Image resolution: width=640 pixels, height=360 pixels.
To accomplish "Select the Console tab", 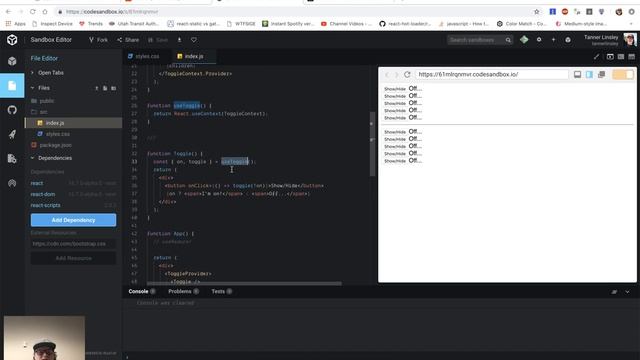I will point(142,291).
